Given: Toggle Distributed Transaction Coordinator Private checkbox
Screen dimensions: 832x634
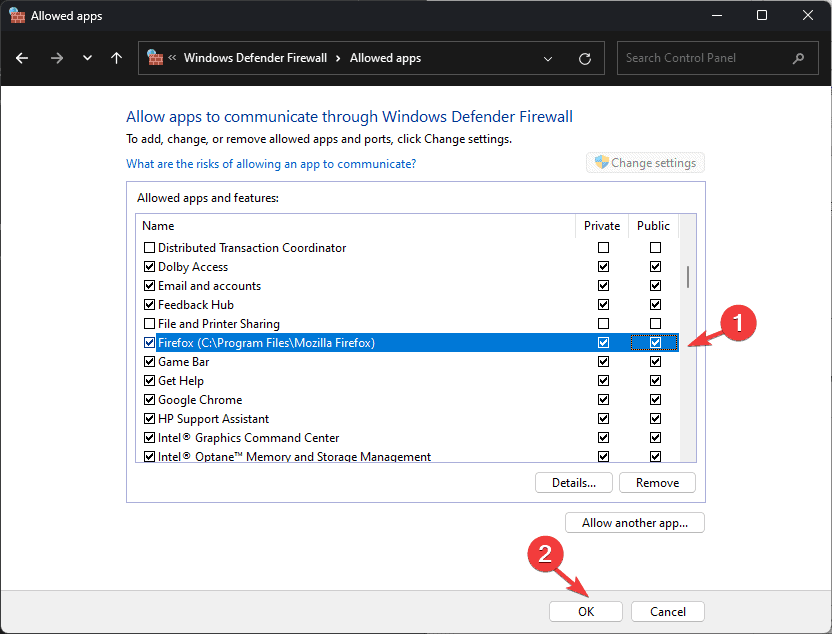Looking at the screenshot, I should (603, 247).
